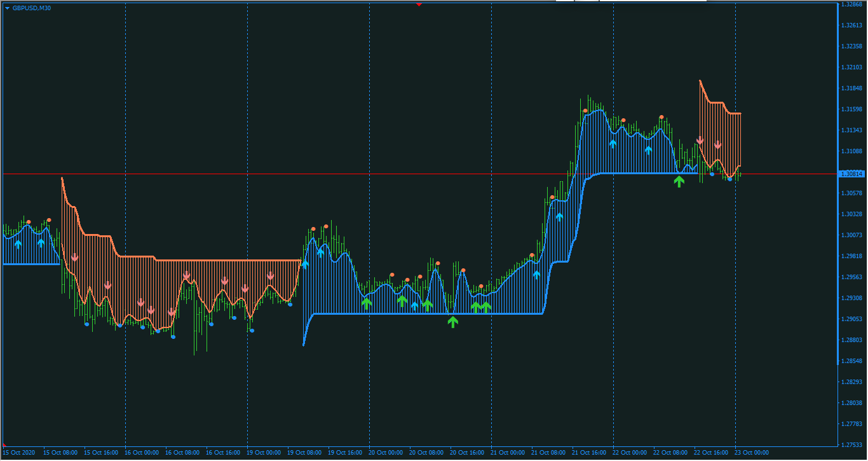The height and width of the screenshot is (461, 868).
Task: Click the 16 Oct 00:00 time label
Action: tap(142, 453)
